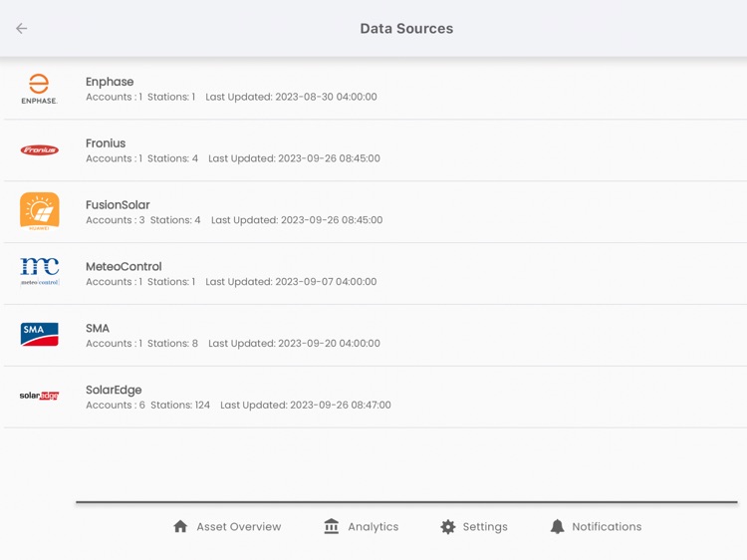Click the MeteoControl logo icon

click(x=40, y=272)
